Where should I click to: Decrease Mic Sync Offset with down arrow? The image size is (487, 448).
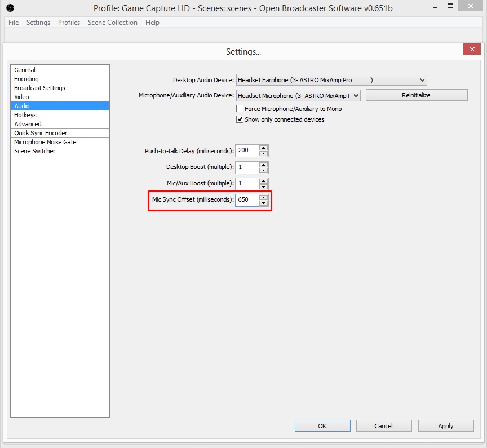point(263,203)
